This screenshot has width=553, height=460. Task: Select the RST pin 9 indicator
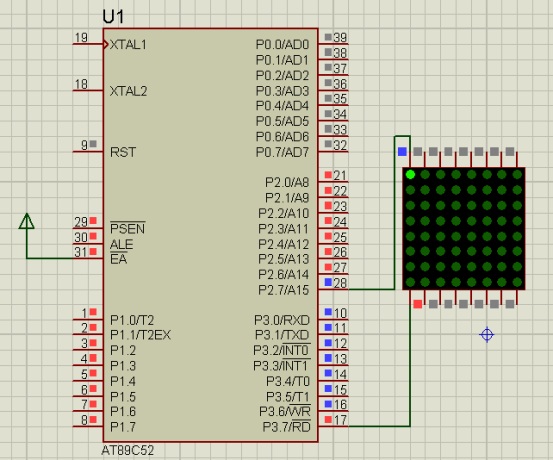click(x=93, y=144)
